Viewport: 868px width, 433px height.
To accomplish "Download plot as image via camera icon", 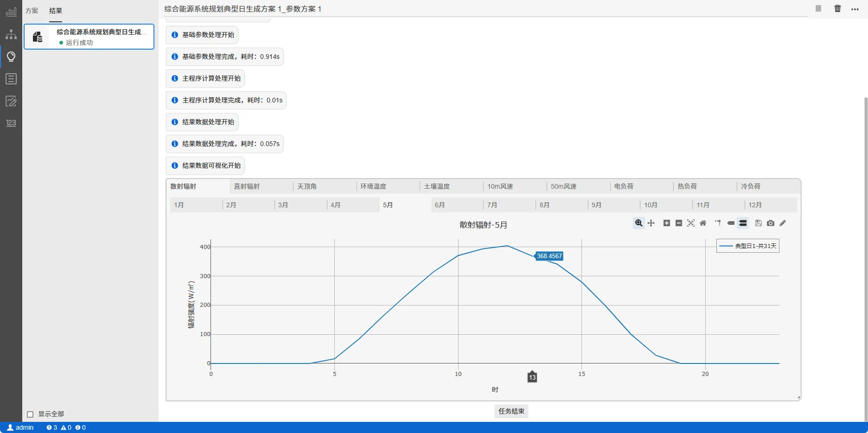I will [x=770, y=223].
